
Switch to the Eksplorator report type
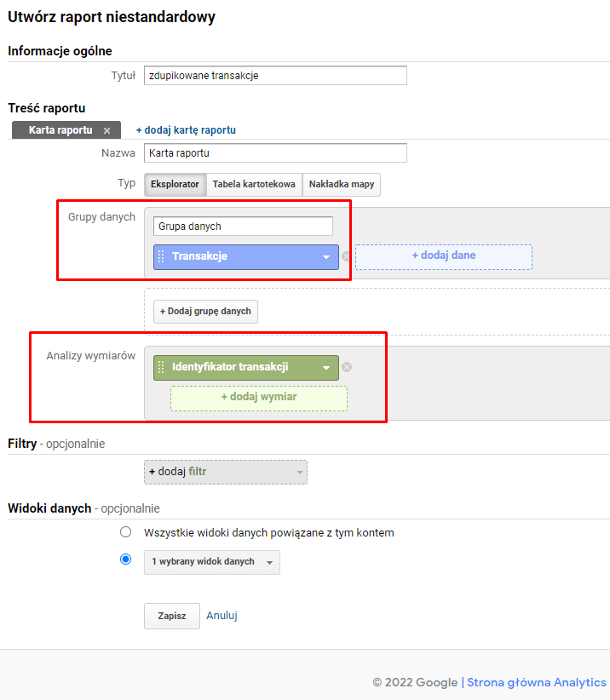pyautogui.click(x=175, y=184)
